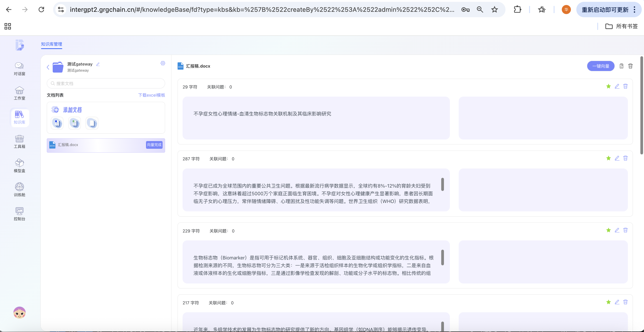Open the browser profile avatar
This screenshot has width=644, height=332.
point(566,10)
